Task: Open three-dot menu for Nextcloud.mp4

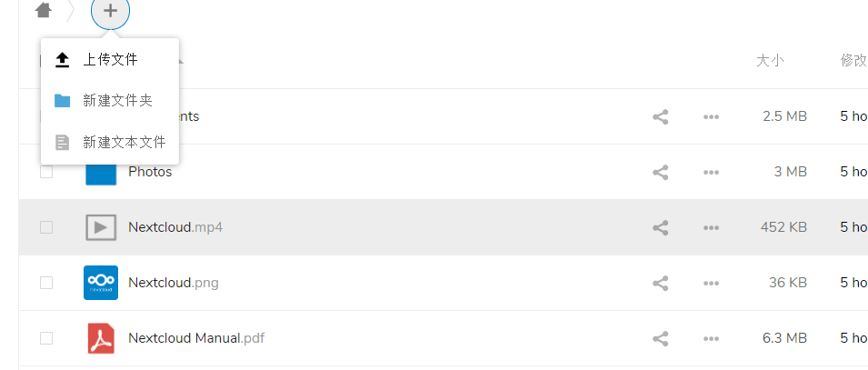Action: click(x=711, y=227)
